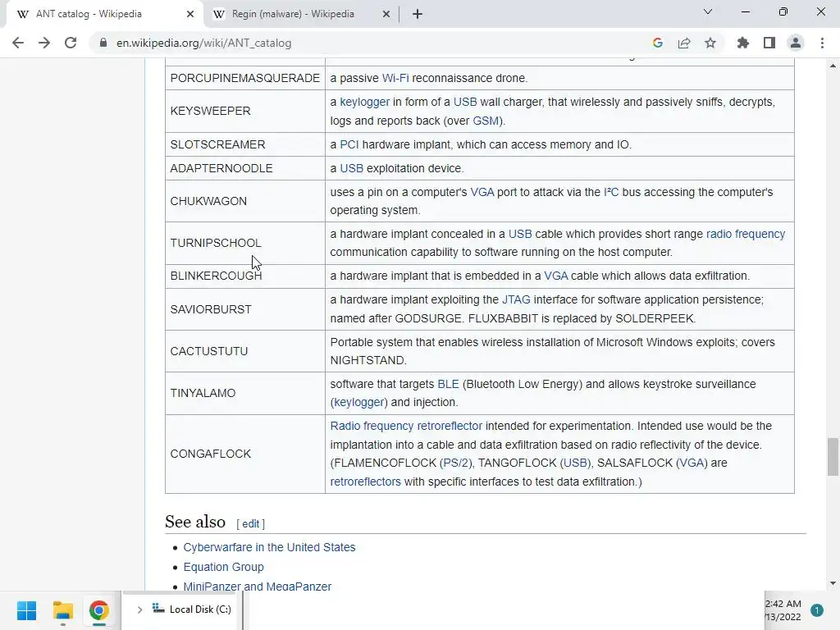
Task: Open File Explorer from the taskbar
Action: [x=62, y=610]
